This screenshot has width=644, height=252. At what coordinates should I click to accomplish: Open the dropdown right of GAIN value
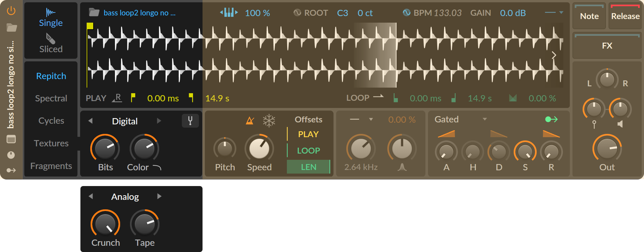(561, 12)
